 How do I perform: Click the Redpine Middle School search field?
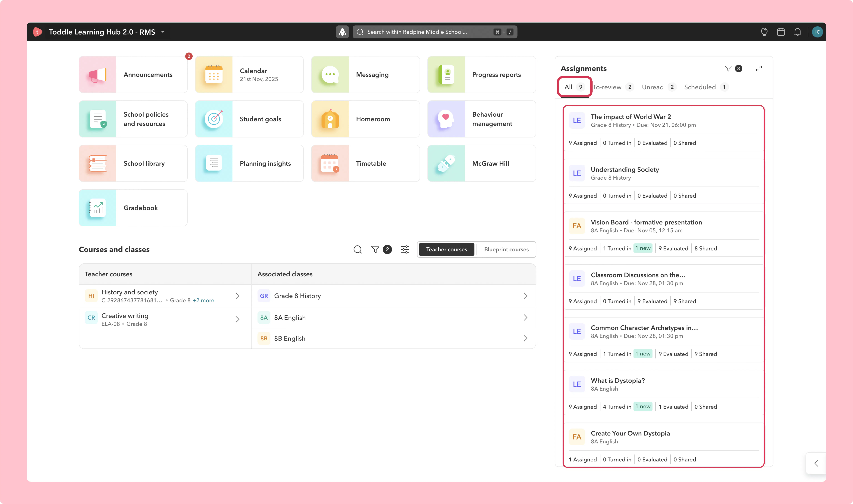tap(435, 32)
